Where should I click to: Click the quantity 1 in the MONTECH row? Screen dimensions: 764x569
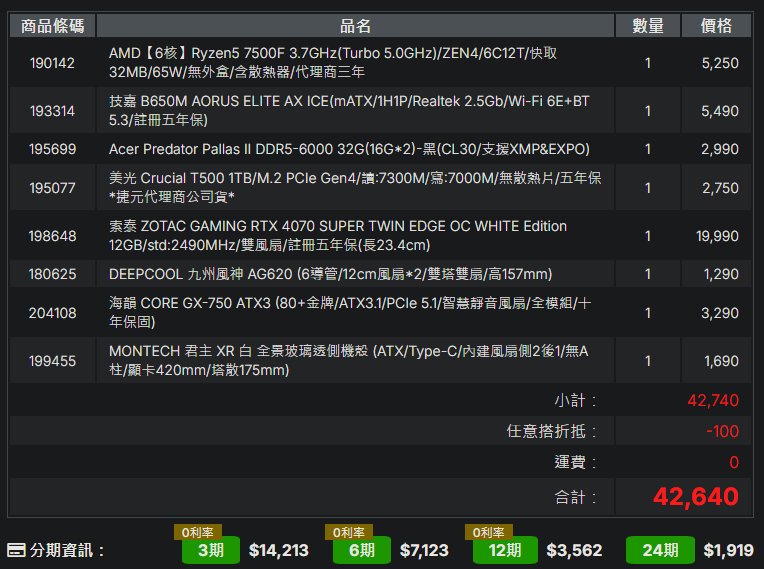(648, 361)
